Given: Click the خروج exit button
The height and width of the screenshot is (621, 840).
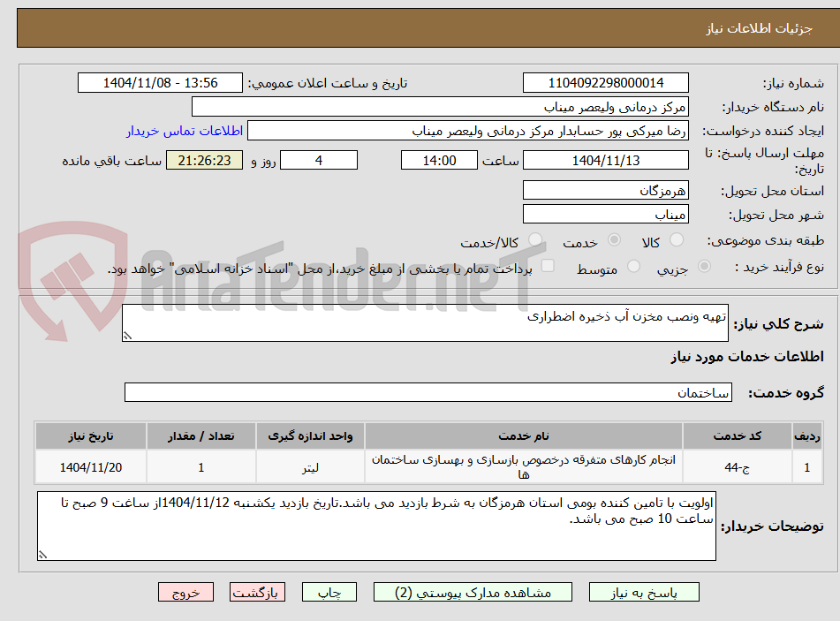Looking at the screenshot, I should [185, 592].
